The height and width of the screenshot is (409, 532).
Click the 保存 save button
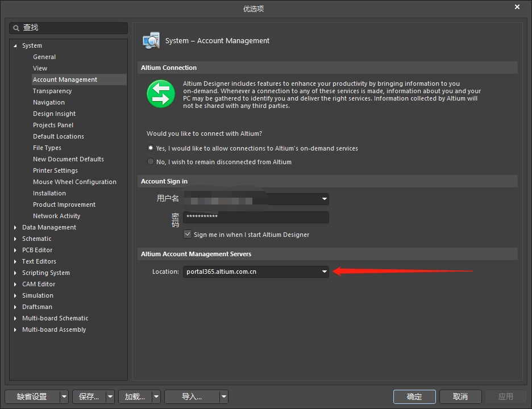pos(89,397)
